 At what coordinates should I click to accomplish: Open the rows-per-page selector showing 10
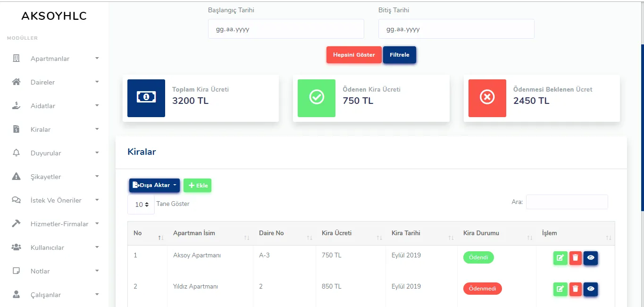click(x=141, y=205)
